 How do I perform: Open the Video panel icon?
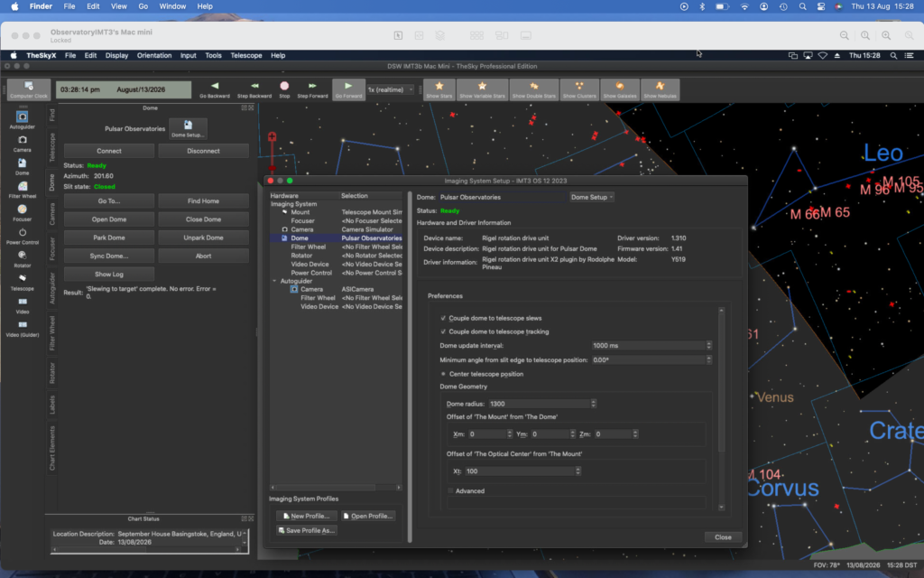point(22,305)
